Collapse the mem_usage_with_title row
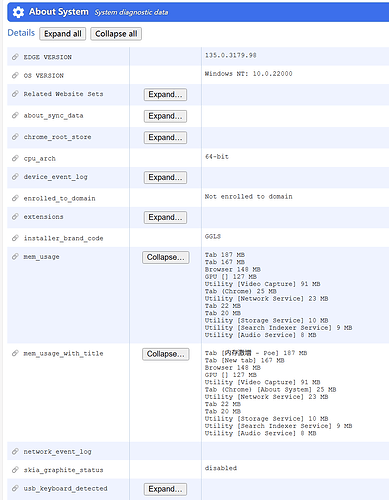 [x=166, y=354]
